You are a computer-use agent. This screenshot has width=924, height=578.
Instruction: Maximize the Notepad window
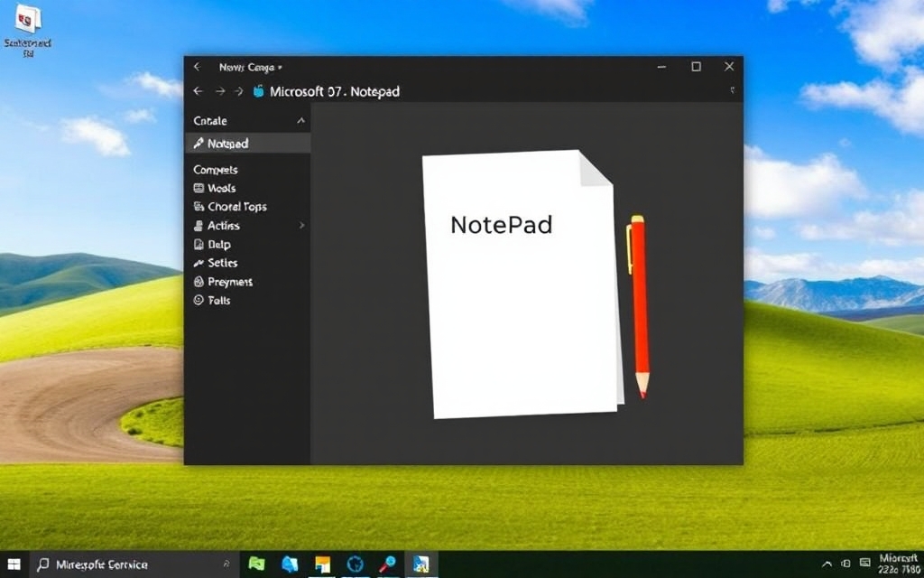(x=696, y=67)
